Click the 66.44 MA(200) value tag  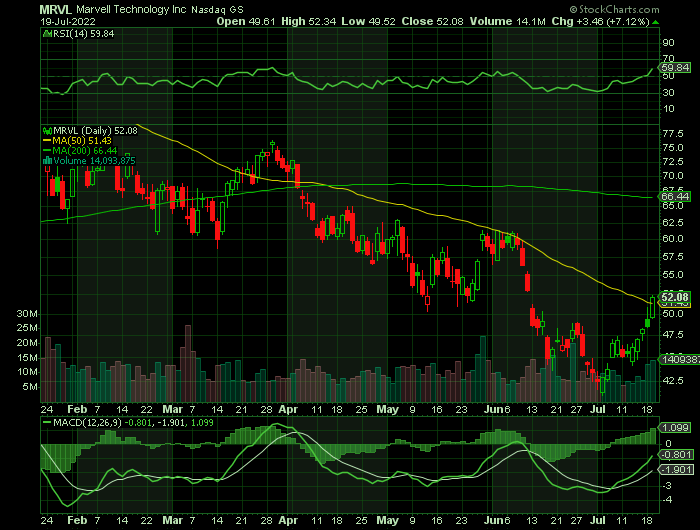675,196
